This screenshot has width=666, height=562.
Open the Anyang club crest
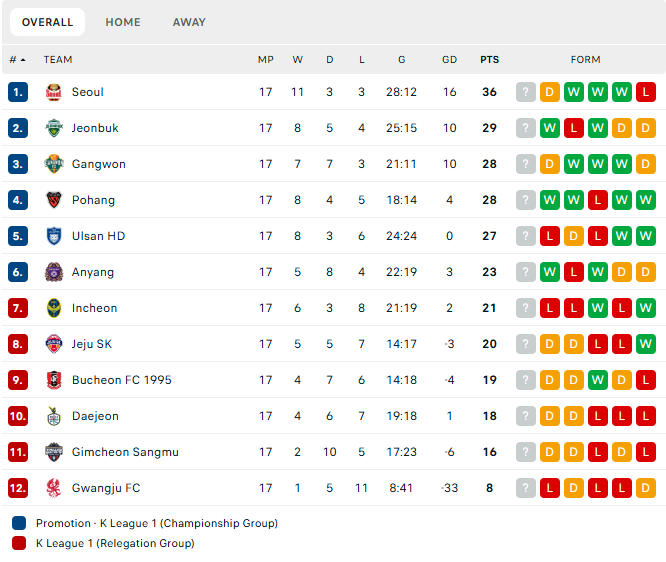[x=54, y=272]
